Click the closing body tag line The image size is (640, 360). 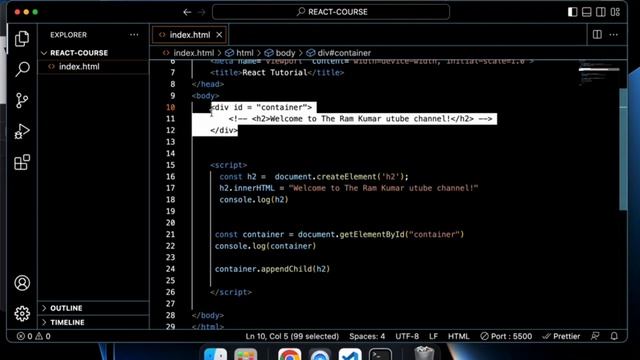point(208,316)
